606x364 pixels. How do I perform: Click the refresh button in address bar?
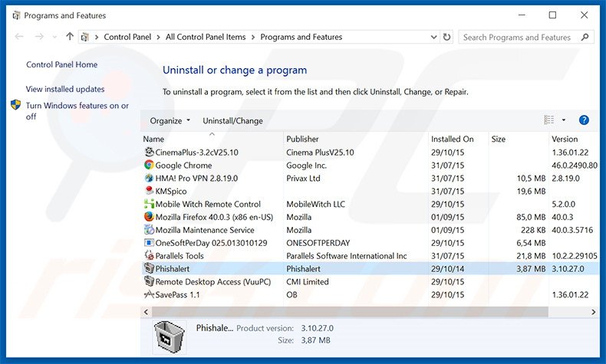[446, 37]
